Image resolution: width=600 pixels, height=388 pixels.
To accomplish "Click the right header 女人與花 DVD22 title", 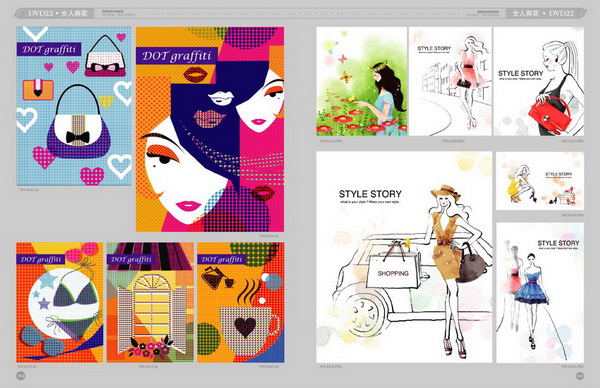I will [543, 13].
